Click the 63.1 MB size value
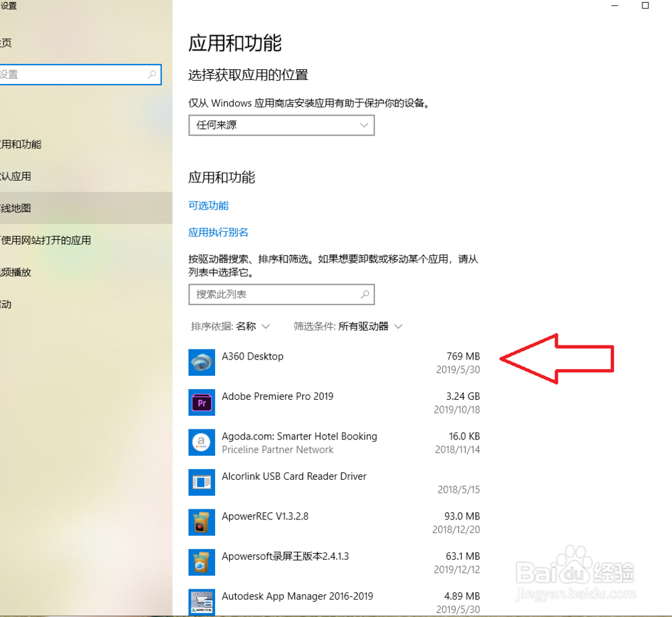672x617 pixels. (463, 556)
